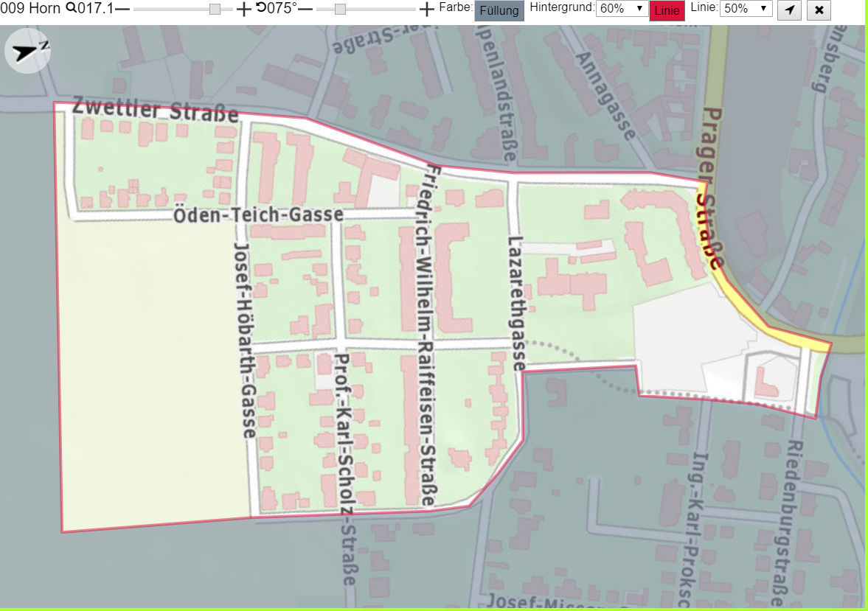Click the red Linie color button
The image size is (868, 611).
667,10
